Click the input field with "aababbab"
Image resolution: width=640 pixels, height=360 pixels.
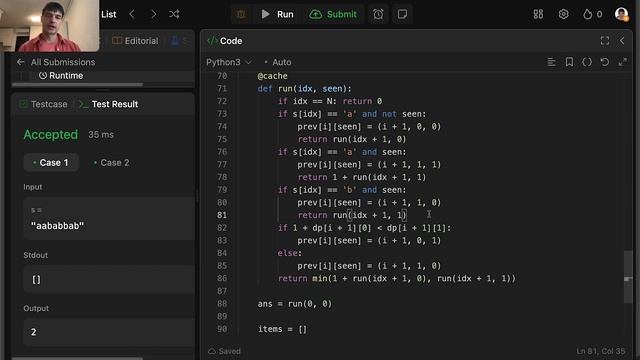[109, 218]
